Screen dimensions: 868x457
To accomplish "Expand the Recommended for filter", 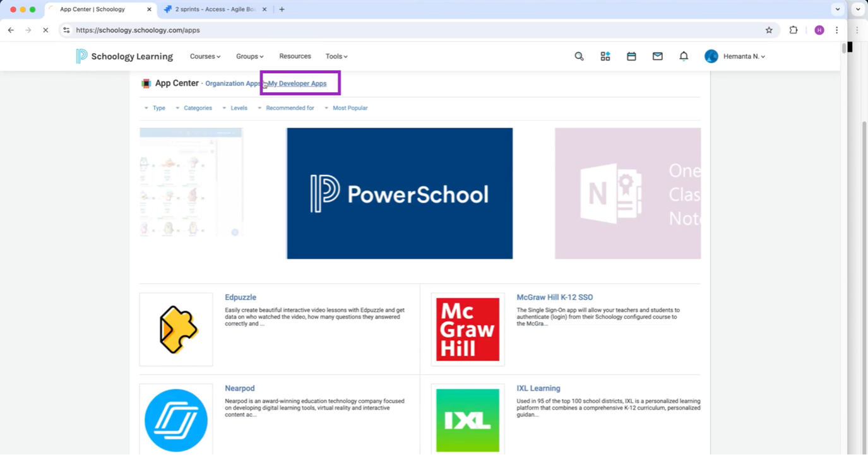I will 286,108.
